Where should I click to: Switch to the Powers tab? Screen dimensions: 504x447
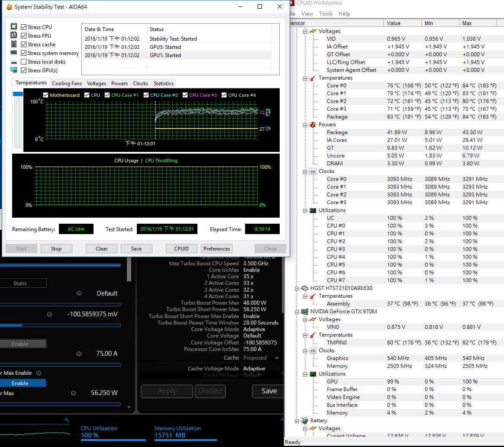(120, 83)
